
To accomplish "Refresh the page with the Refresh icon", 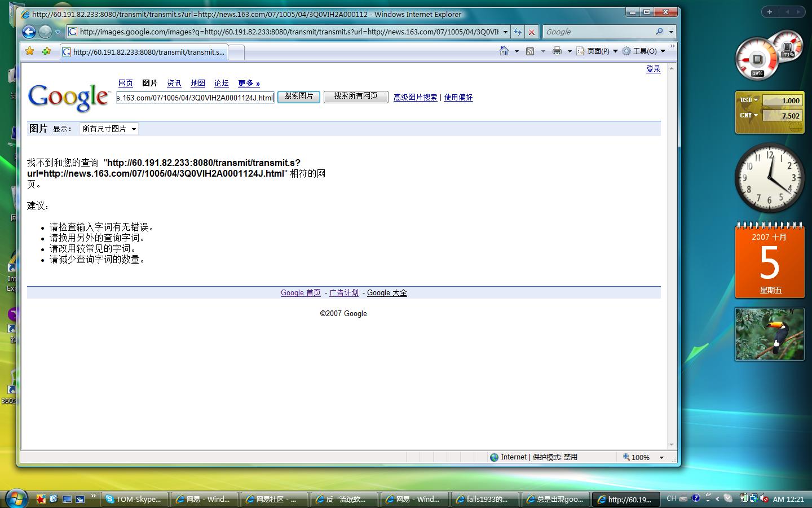I will 517,32.
